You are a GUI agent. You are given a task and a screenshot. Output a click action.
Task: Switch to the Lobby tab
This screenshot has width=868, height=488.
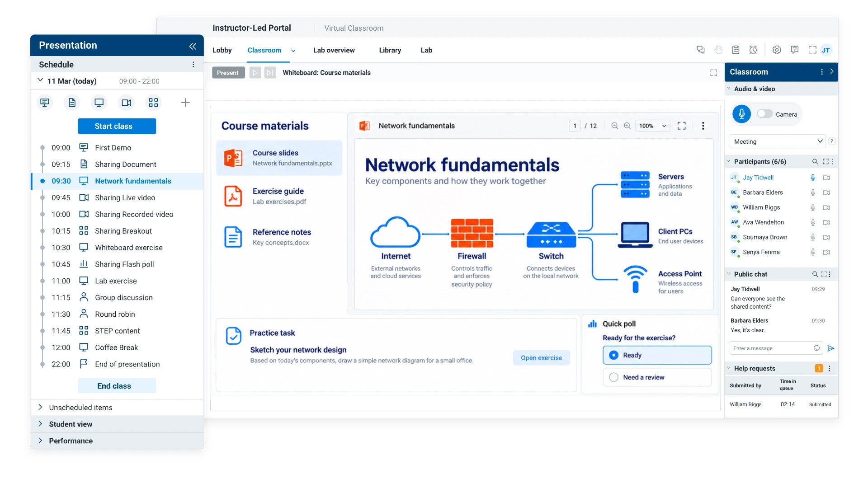coord(222,50)
